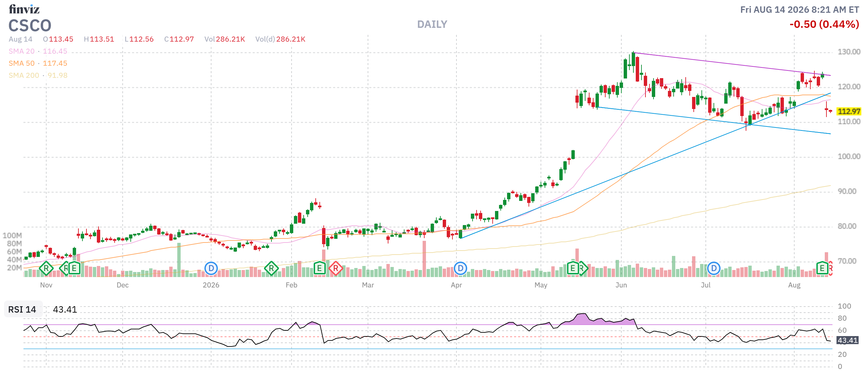Click the 110.00 price axis label
The image size is (868, 377).
[x=849, y=122]
